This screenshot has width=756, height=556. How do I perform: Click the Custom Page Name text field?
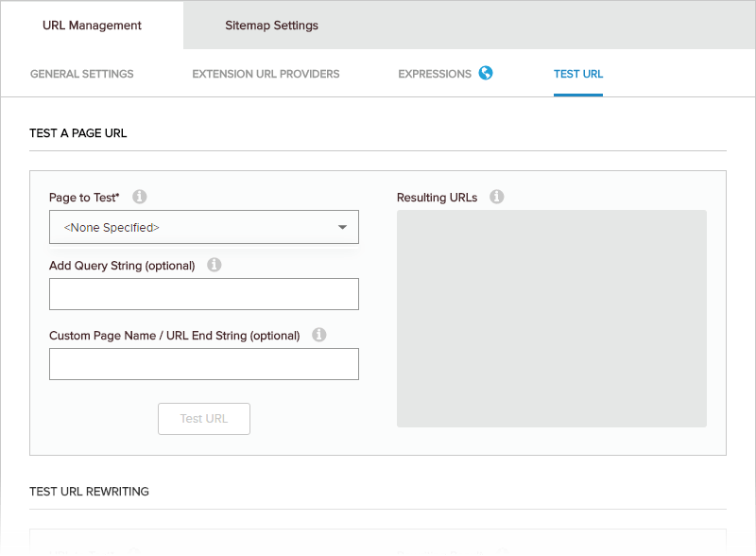click(x=204, y=364)
